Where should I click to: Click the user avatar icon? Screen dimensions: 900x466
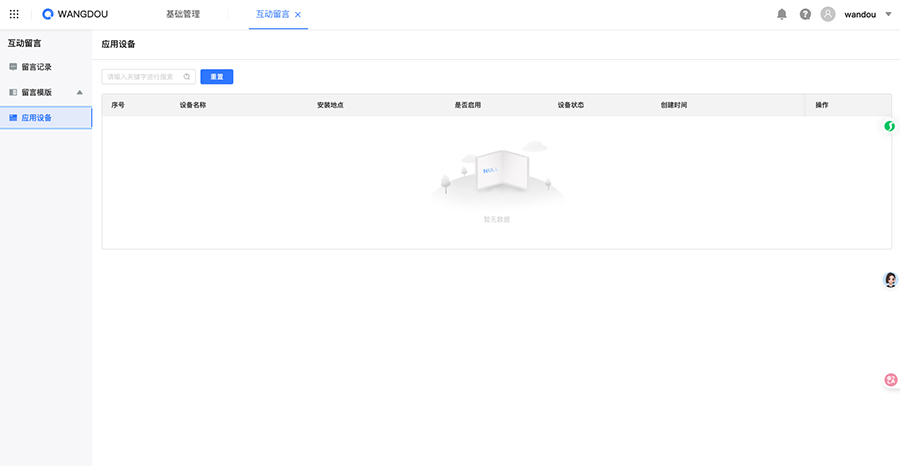(828, 14)
